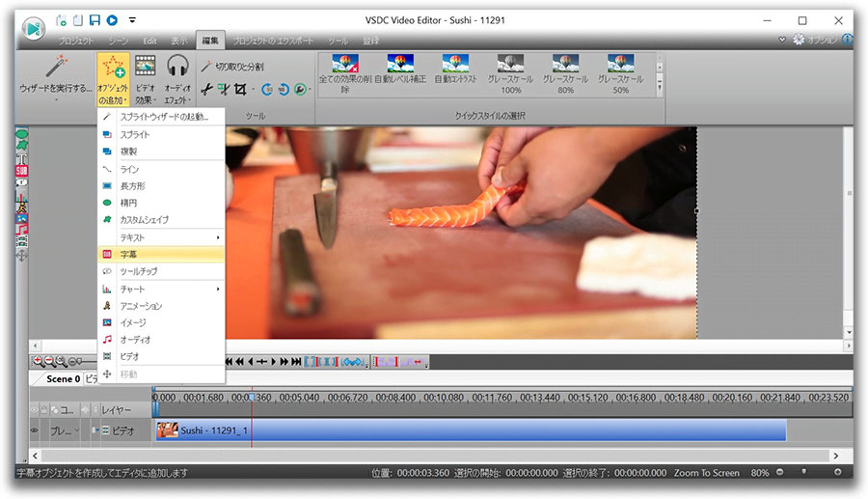Open the ビデオ効果 dropdown
The height and width of the screenshot is (499, 868).
145,77
